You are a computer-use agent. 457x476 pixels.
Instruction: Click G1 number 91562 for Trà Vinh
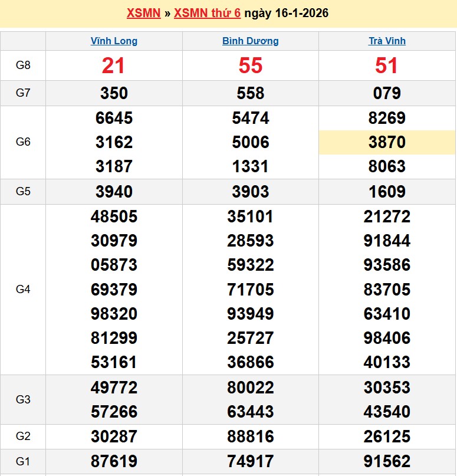[x=387, y=461]
